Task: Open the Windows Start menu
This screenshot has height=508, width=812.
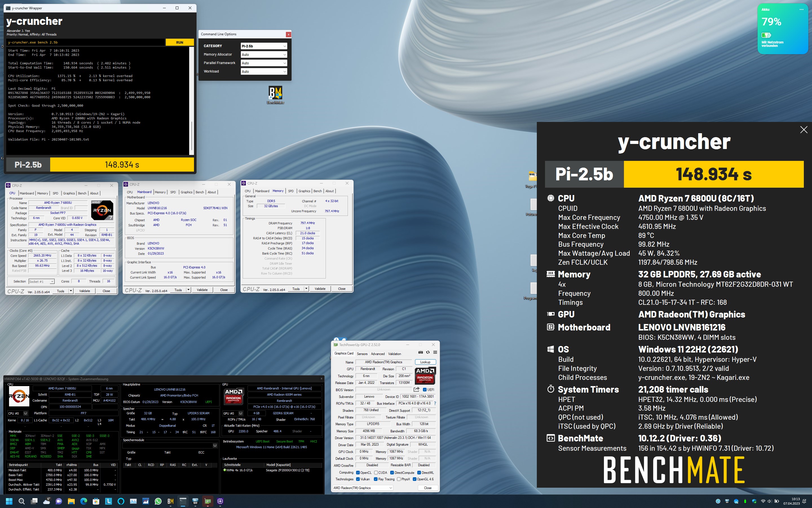Action: pyautogui.click(x=9, y=501)
